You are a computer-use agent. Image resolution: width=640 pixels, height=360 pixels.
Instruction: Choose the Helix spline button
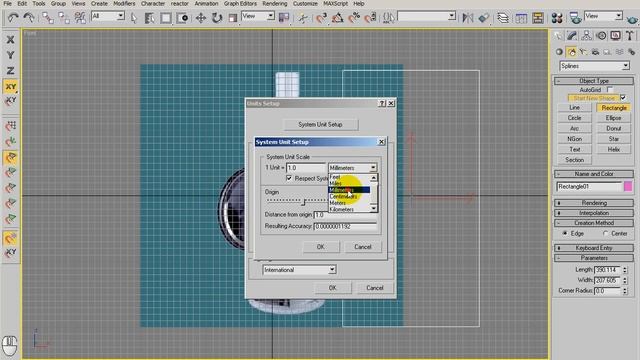pyautogui.click(x=613, y=149)
